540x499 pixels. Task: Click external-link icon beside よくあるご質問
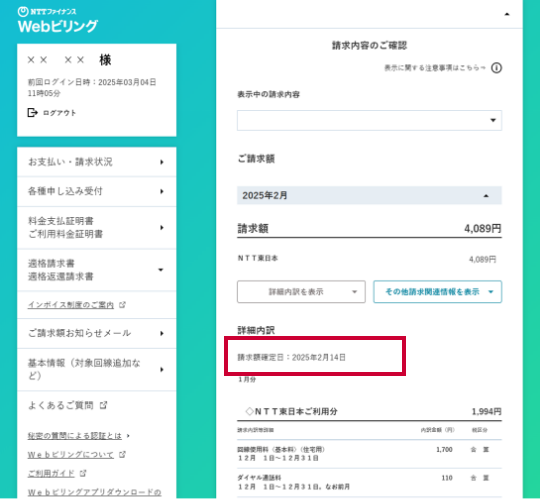point(103,405)
